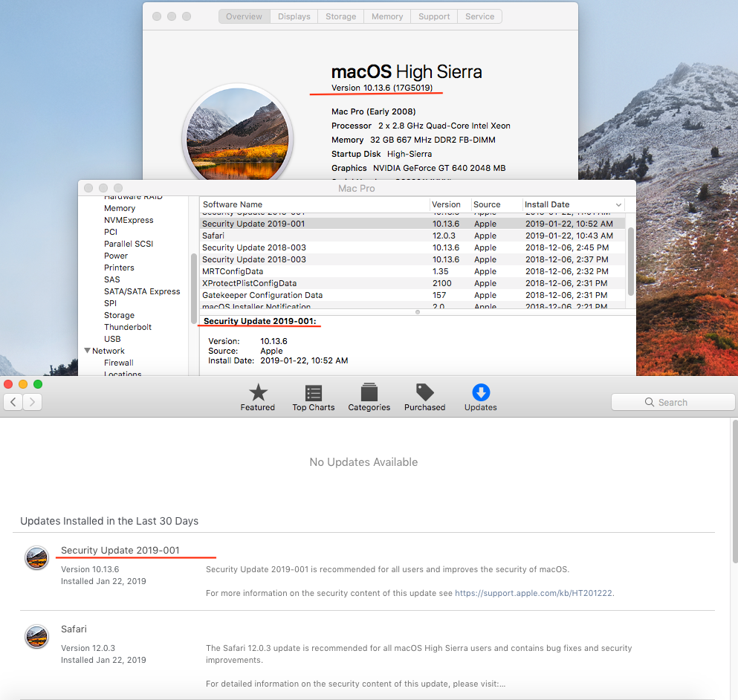This screenshot has height=700, width=738.
Task: Minimize App Store with yellow button
Action: (22, 384)
